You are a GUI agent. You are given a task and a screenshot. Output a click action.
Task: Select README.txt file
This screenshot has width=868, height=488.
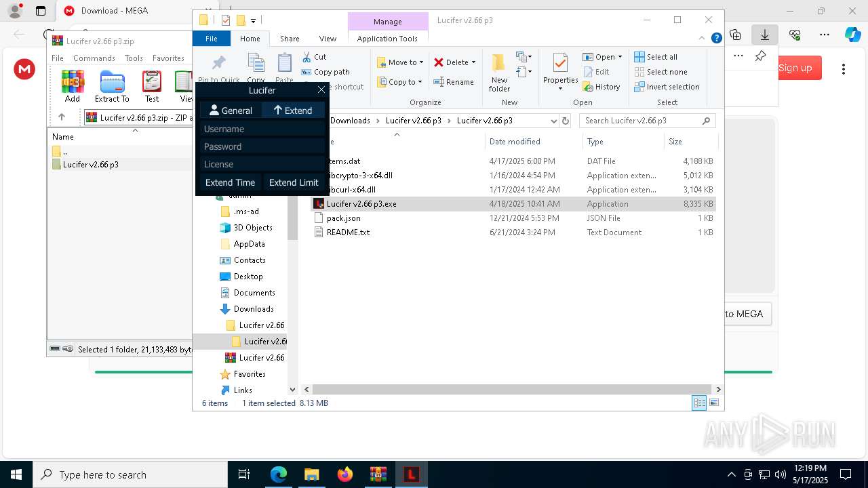[x=348, y=232]
